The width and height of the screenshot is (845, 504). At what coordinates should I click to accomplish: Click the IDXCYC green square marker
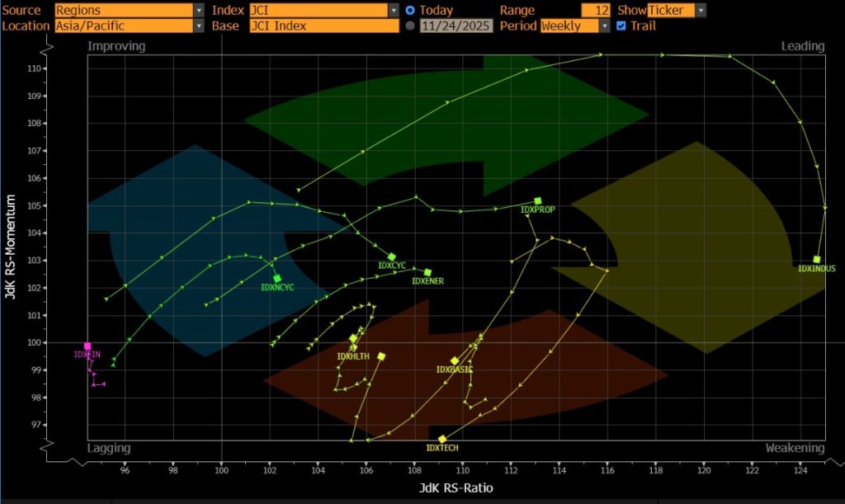click(391, 257)
